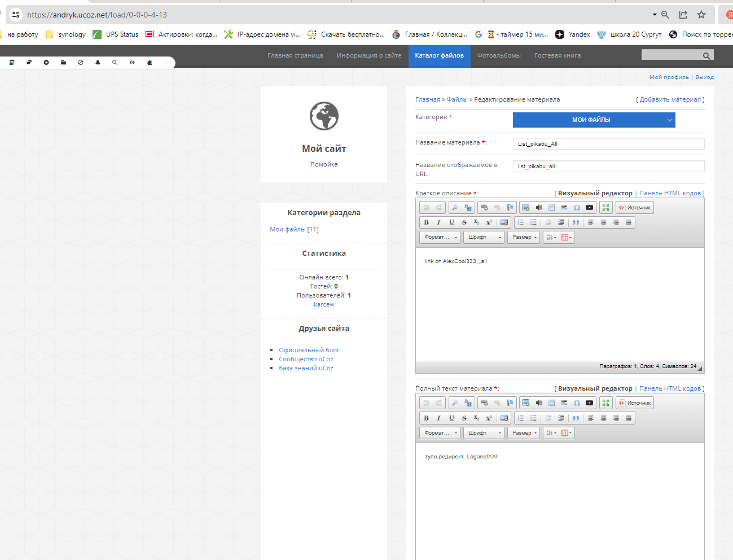Open the Шрифт dropdown in the full text editor
Viewport: 733px width, 560px height.
tap(484, 433)
